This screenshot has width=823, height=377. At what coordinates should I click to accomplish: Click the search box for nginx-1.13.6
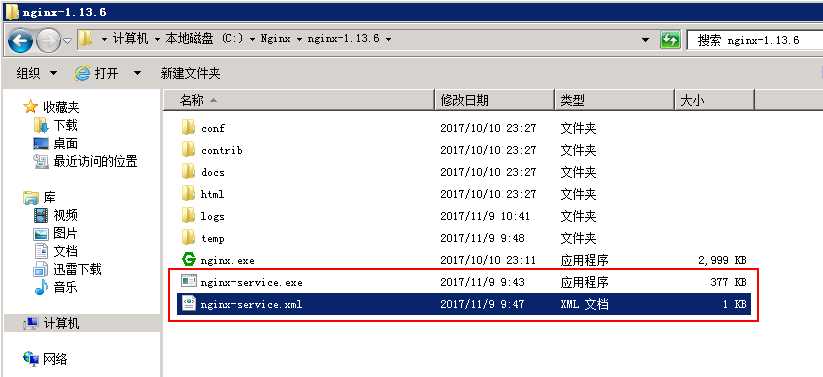[x=754, y=40]
